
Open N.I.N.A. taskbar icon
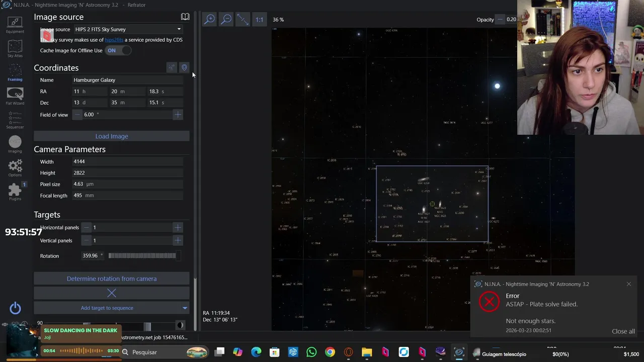point(459,352)
